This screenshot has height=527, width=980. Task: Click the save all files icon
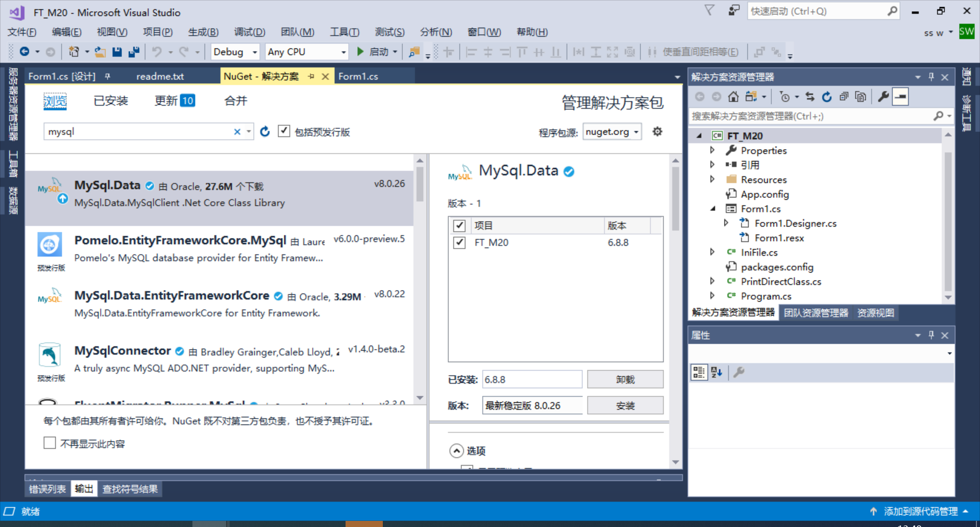[x=134, y=52]
